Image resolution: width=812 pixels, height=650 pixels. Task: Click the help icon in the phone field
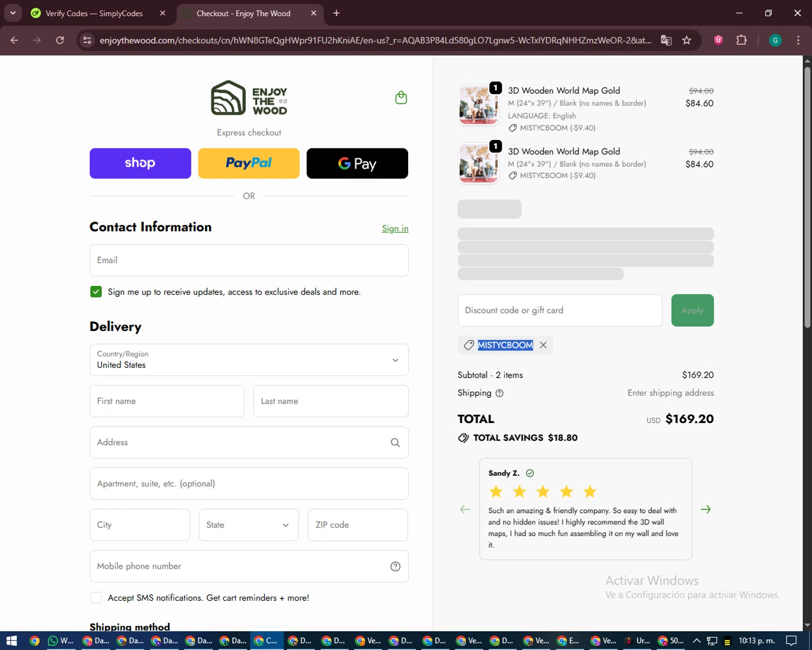(395, 566)
